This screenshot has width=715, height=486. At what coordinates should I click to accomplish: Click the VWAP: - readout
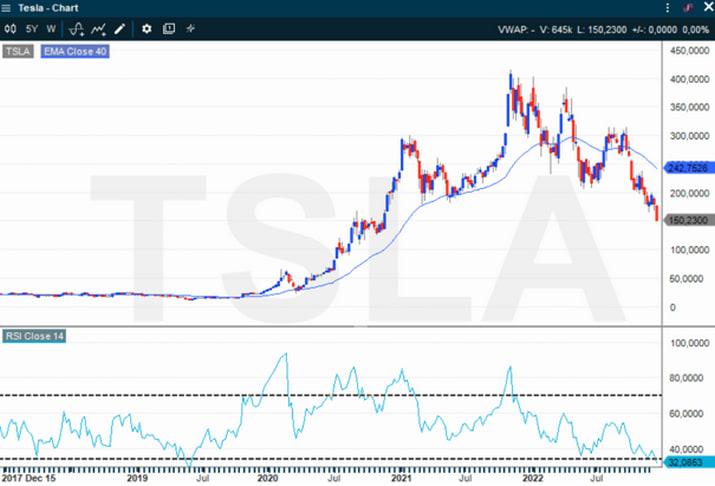(516, 30)
